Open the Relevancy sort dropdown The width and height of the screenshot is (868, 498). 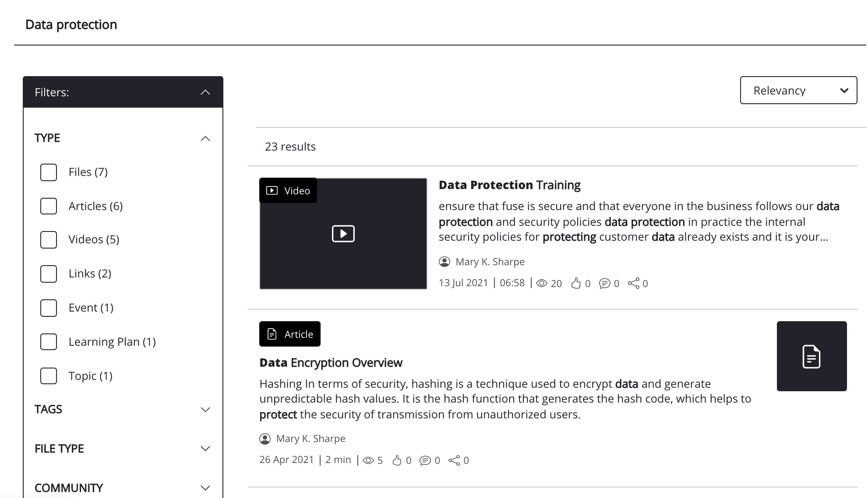pyautogui.click(x=798, y=91)
